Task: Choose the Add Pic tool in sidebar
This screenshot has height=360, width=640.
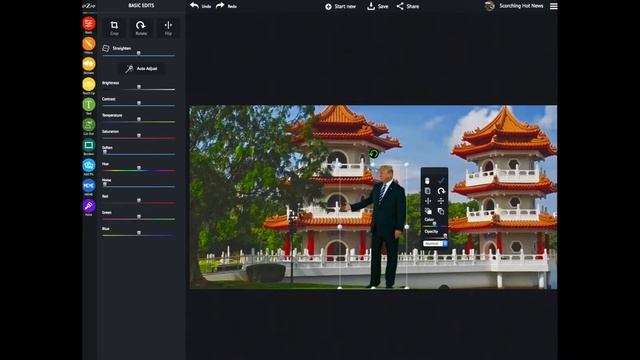Action: click(89, 165)
